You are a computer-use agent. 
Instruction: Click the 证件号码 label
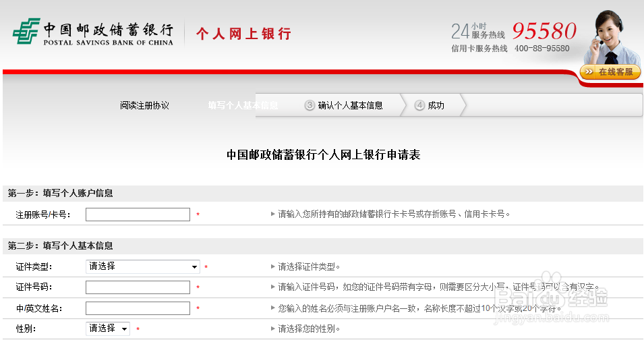(x=34, y=287)
